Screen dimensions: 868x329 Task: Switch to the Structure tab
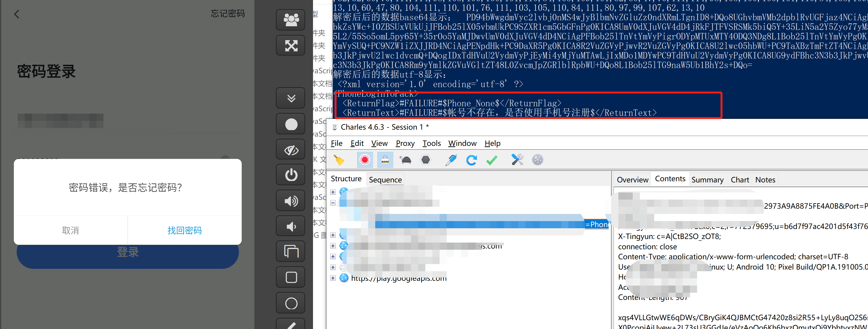[346, 179]
